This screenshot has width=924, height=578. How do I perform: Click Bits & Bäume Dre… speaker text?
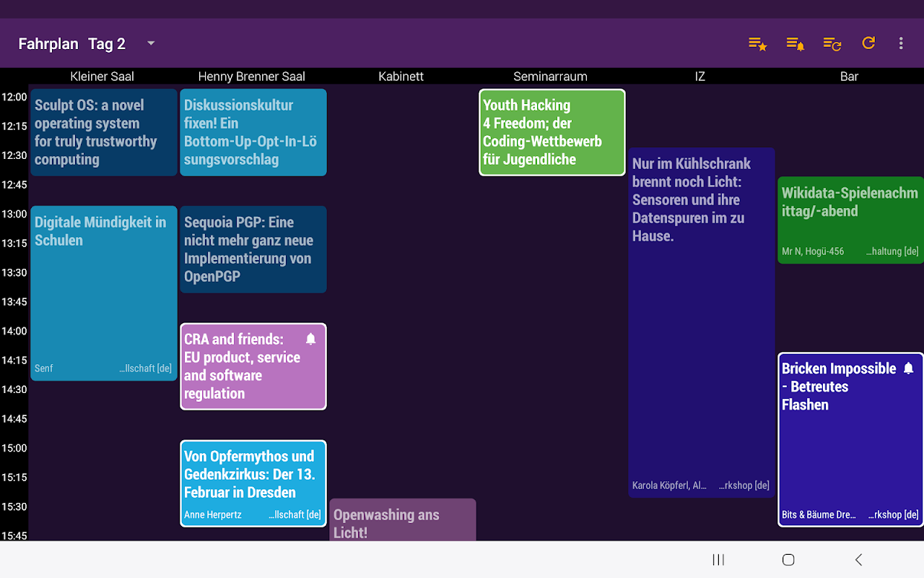819,515
